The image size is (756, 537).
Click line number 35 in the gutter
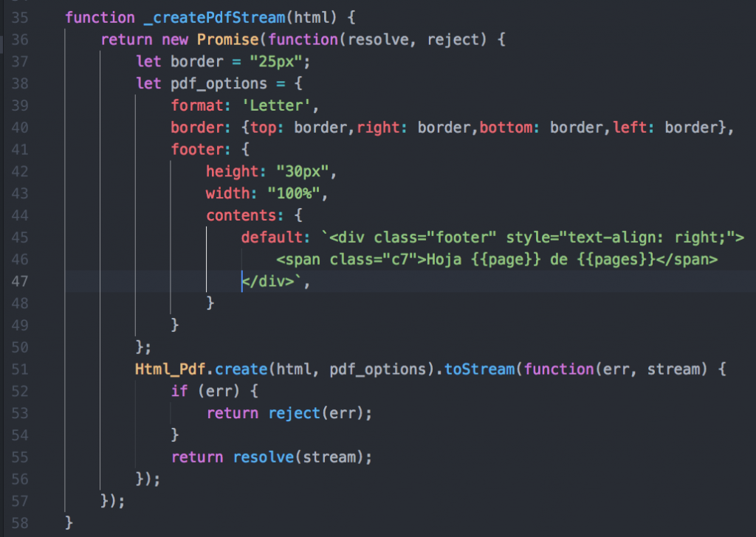click(x=20, y=18)
